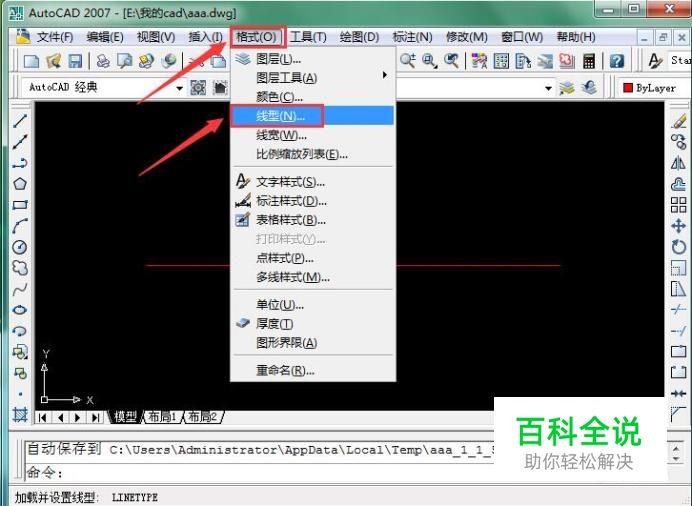Switch to the 布局2 tab
Viewport: 692px width, 506px height.
point(203,417)
